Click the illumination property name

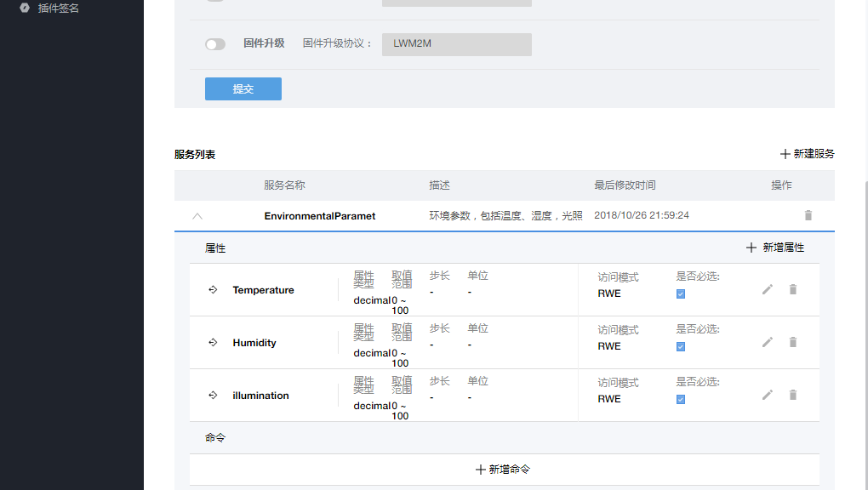[260, 396]
